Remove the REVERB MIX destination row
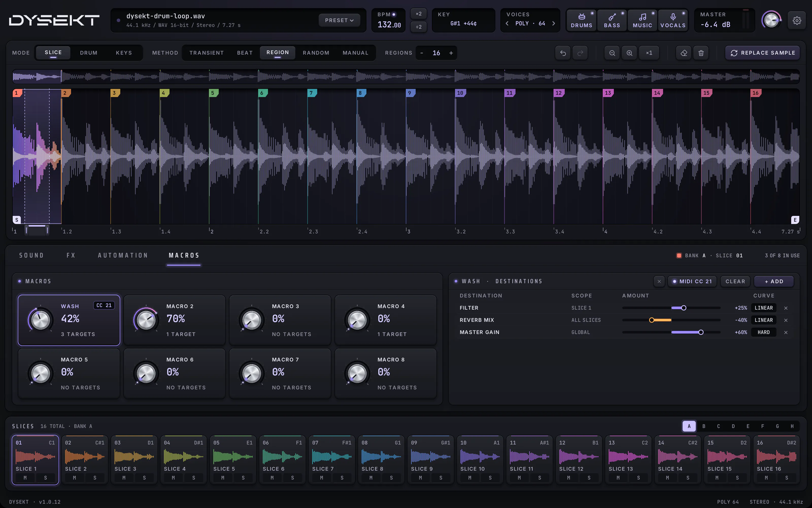This screenshot has width=812, height=508. (786, 320)
